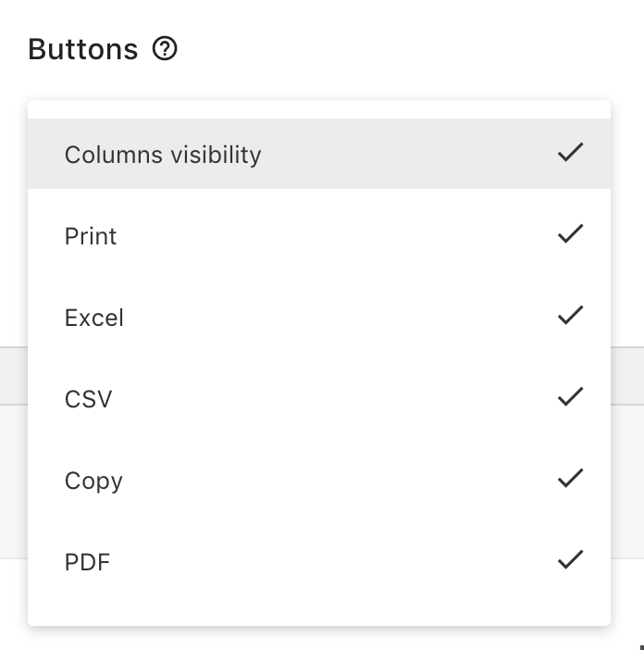The image size is (644, 650).
Task: Click the CSV label text
Action: 88,399
